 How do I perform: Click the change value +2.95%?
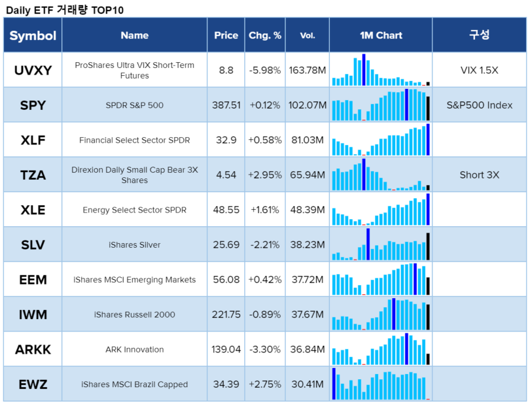point(265,175)
